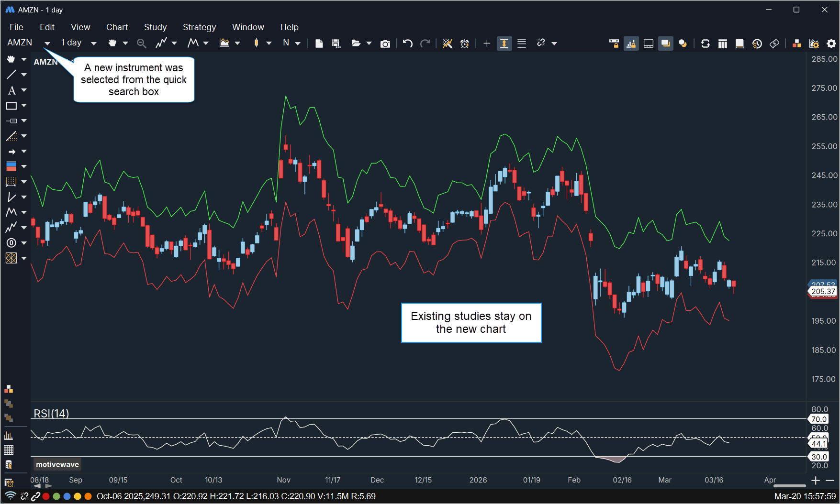This screenshot has width=840, height=504.
Task: Click the red color dot in status bar
Action: point(46,496)
